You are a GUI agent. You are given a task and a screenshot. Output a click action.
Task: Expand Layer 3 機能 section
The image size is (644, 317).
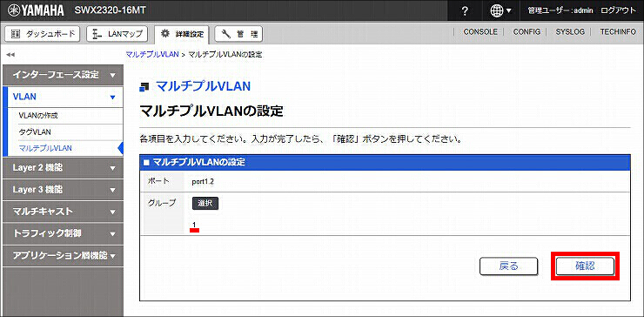(63, 190)
